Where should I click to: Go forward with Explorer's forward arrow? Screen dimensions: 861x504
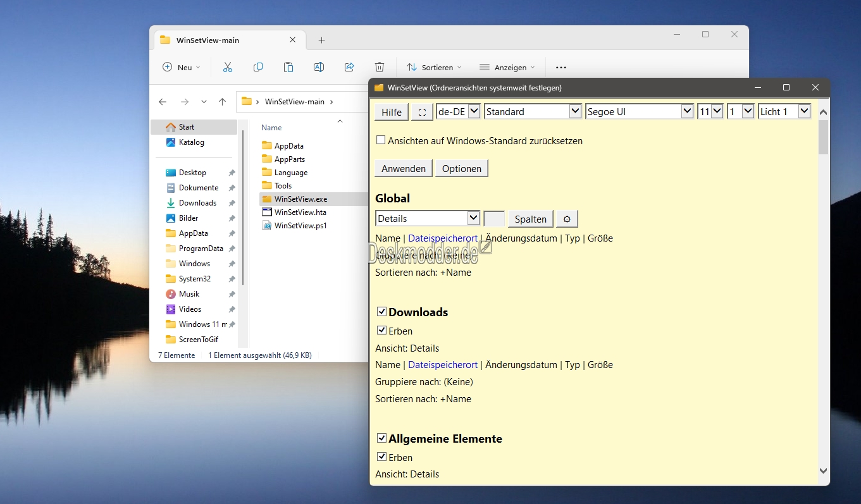pyautogui.click(x=184, y=102)
